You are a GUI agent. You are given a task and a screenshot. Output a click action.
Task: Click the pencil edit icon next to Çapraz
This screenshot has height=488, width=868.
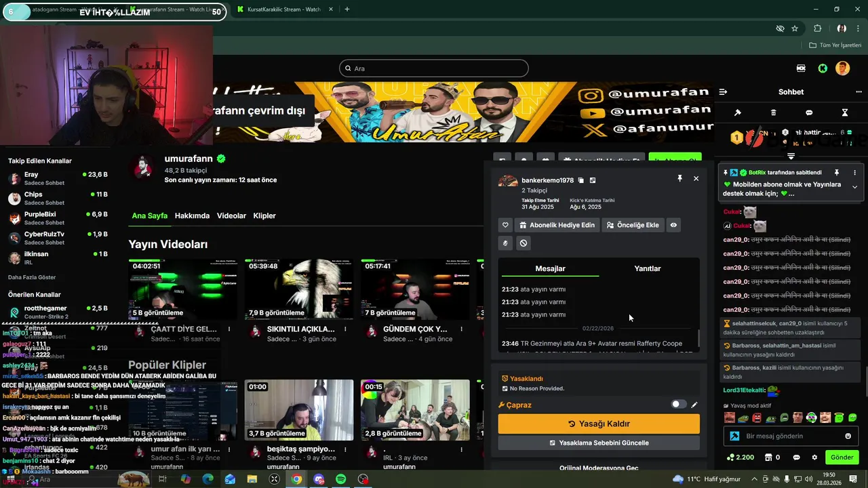(694, 405)
